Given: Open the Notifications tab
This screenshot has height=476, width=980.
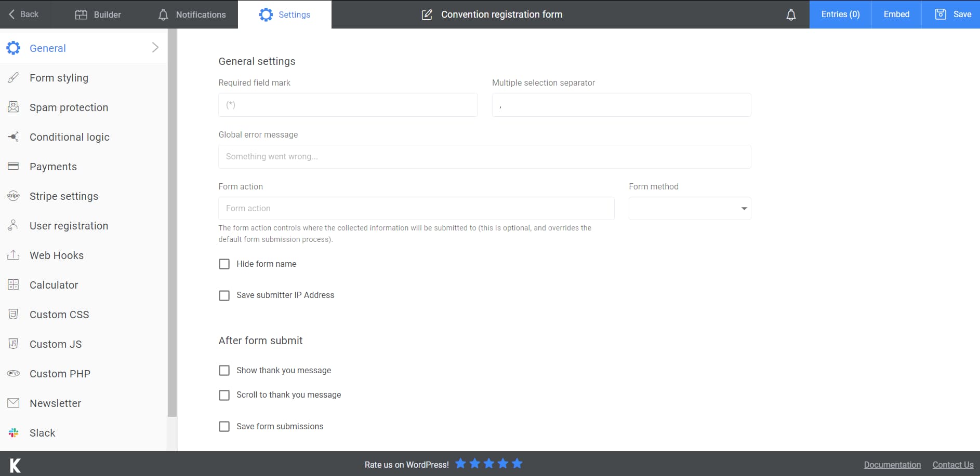Looking at the screenshot, I should (191, 14).
